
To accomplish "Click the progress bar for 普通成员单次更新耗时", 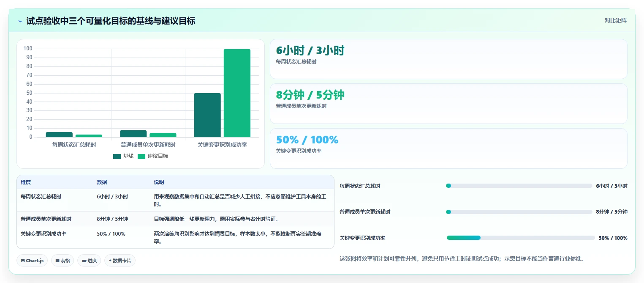I will pyautogui.click(x=519, y=212).
